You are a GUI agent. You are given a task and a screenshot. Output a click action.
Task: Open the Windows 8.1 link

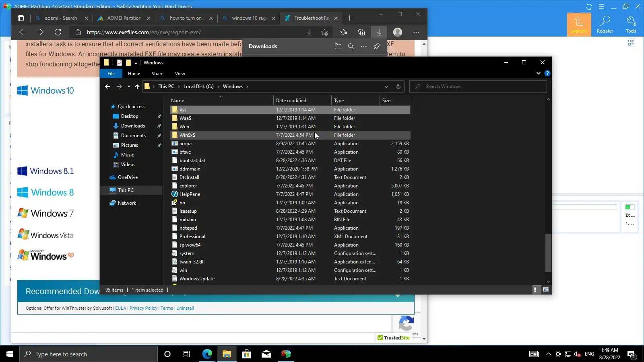tap(45, 171)
